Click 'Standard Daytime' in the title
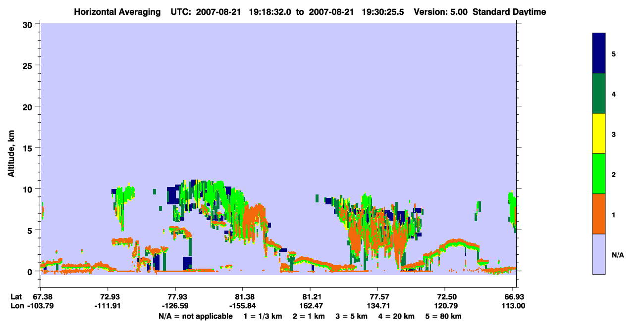644x330 pixels. click(x=509, y=12)
